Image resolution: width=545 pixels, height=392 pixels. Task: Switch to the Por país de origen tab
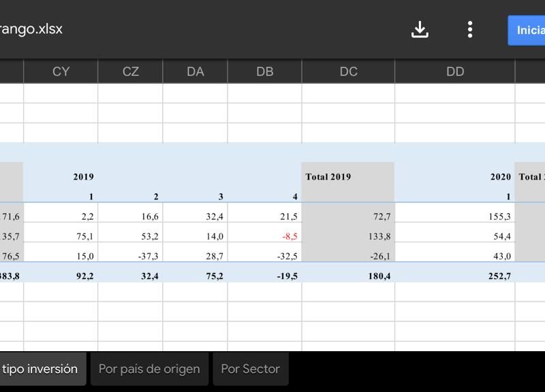tap(149, 369)
